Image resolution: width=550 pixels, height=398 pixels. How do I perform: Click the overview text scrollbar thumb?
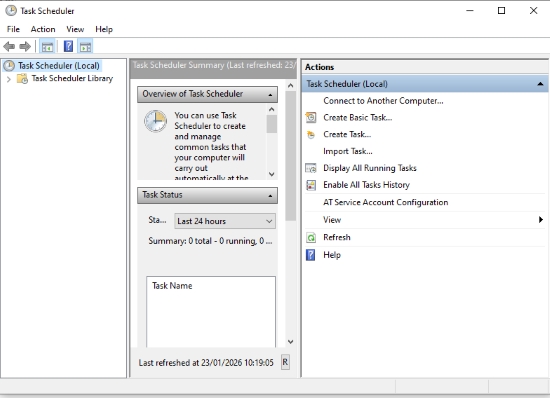click(x=271, y=124)
